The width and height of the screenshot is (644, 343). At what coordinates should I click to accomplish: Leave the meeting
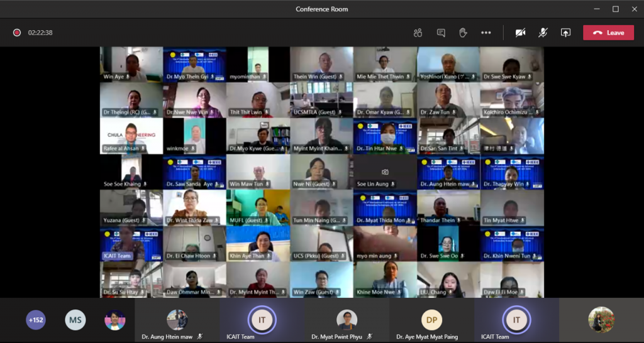608,33
